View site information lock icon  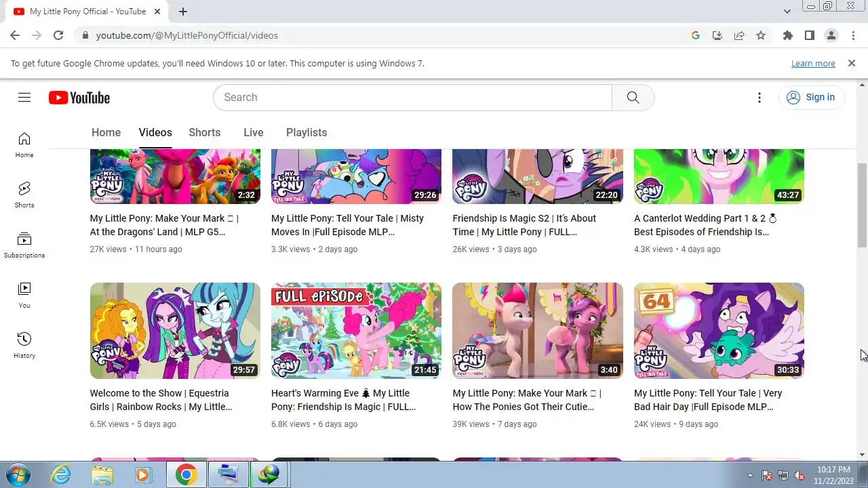click(x=85, y=35)
